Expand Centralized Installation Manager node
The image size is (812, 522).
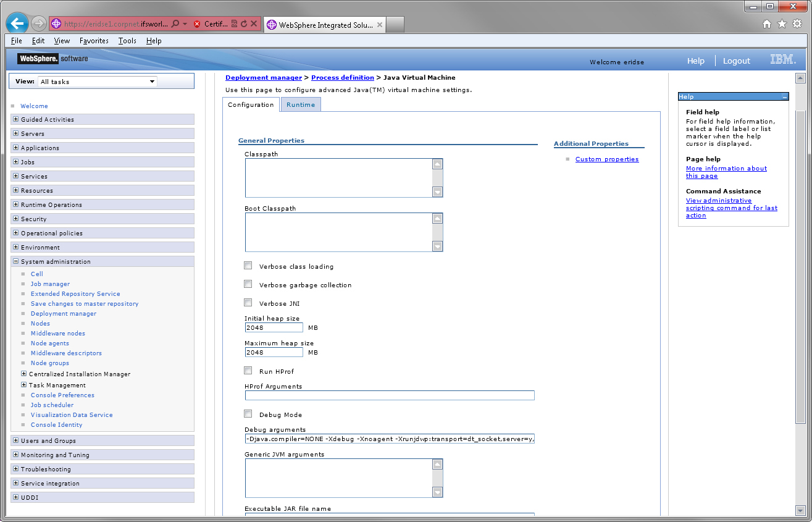pyautogui.click(x=24, y=374)
